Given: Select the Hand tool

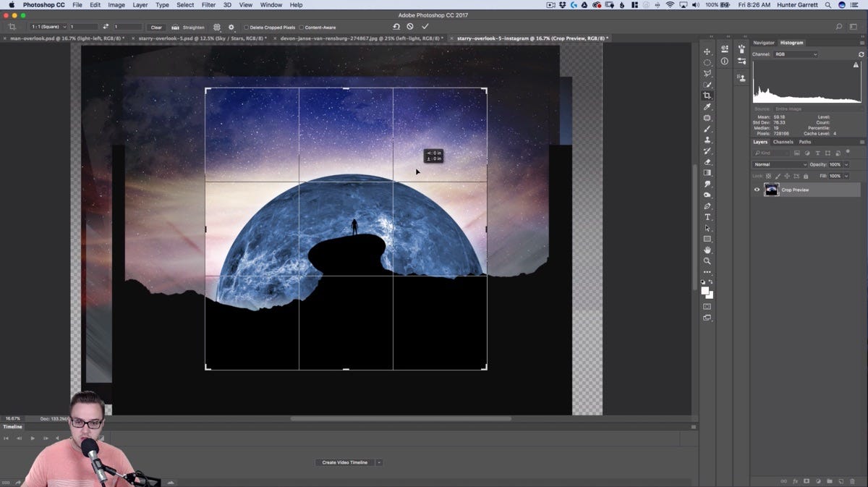Looking at the screenshot, I should pos(707,250).
